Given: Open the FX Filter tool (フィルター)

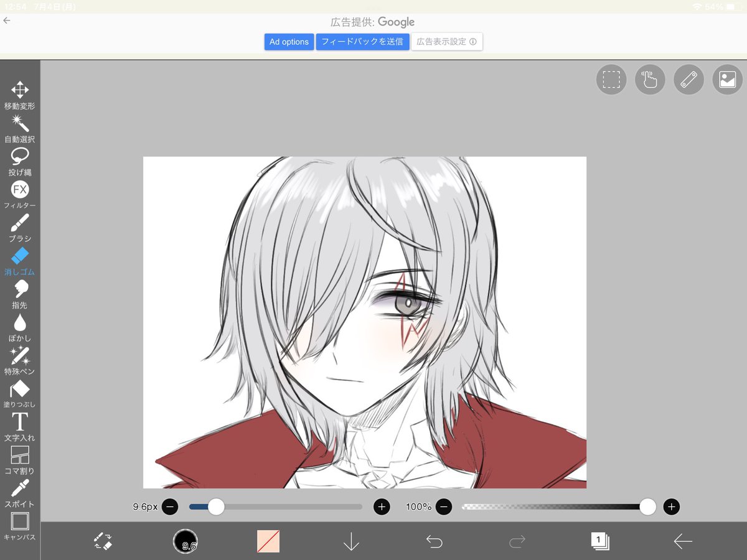Looking at the screenshot, I should point(20,195).
